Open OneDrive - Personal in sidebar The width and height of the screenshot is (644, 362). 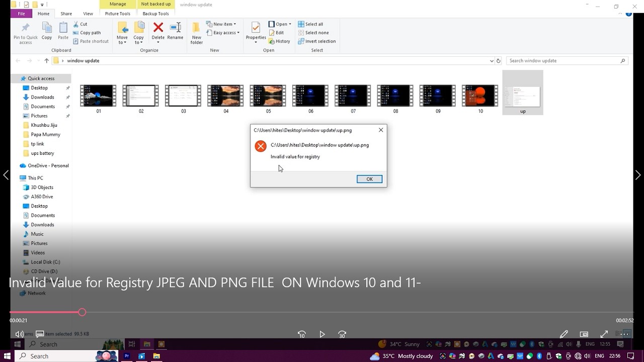(48, 165)
